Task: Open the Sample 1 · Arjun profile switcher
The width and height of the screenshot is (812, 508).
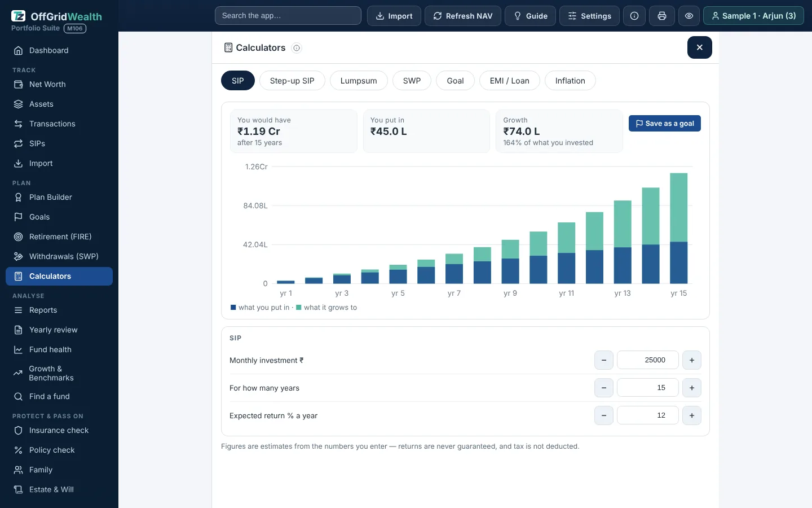Action: [x=753, y=16]
